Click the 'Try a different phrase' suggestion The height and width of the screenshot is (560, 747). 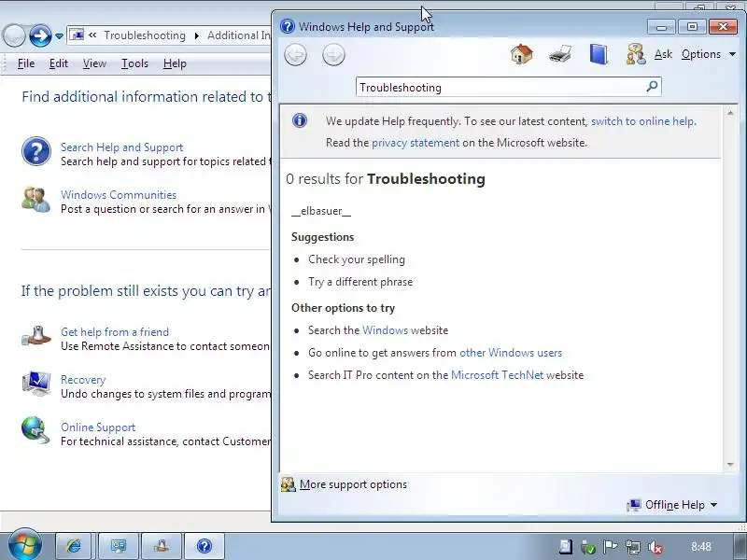(x=360, y=282)
